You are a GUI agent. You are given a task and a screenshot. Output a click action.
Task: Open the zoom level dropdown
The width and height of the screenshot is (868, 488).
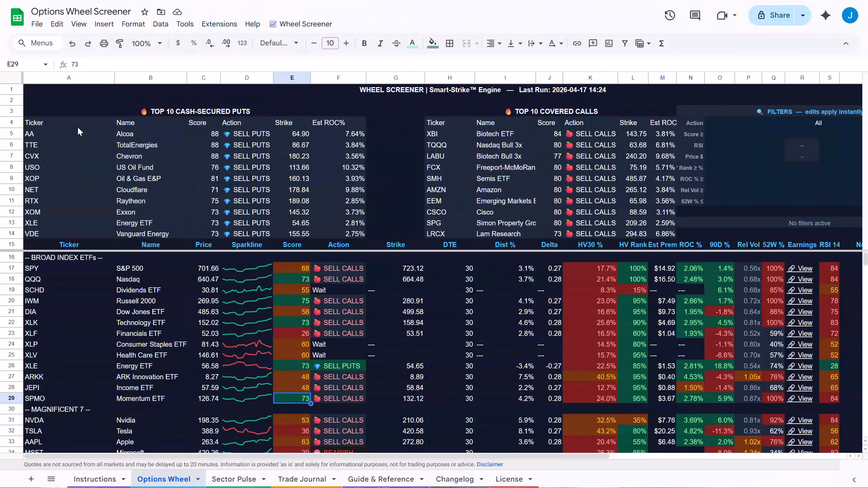click(147, 43)
